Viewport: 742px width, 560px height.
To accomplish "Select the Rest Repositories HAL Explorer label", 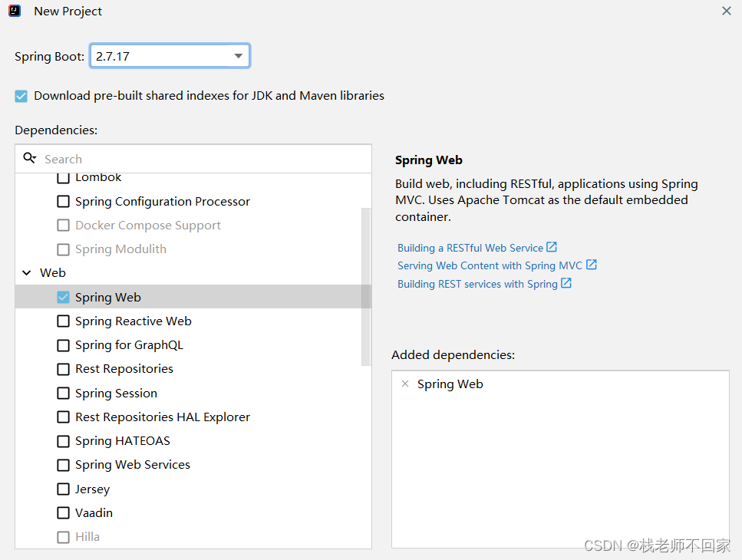I will [x=163, y=417].
